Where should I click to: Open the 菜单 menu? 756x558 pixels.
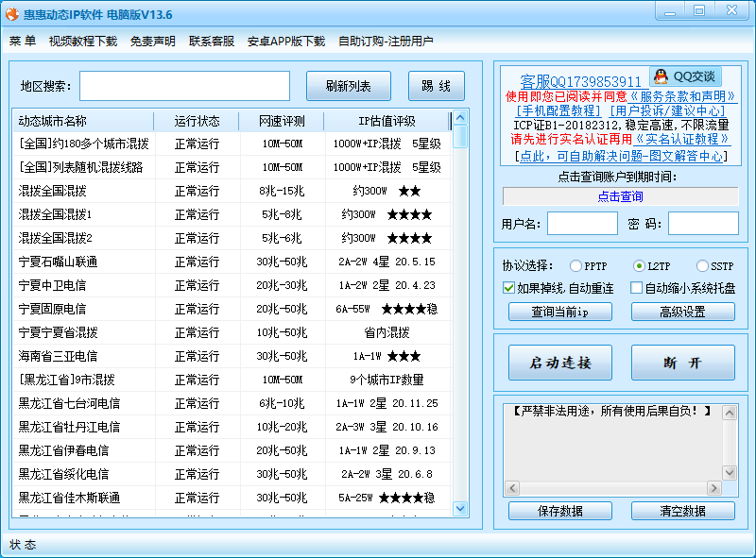point(23,41)
